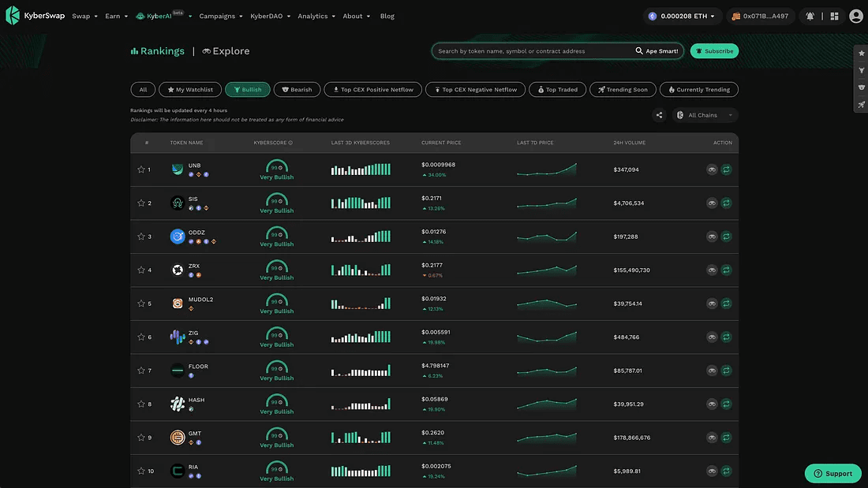Click the swap icon for UNB row
Viewport: 868px width, 488px height.
coord(726,169)
